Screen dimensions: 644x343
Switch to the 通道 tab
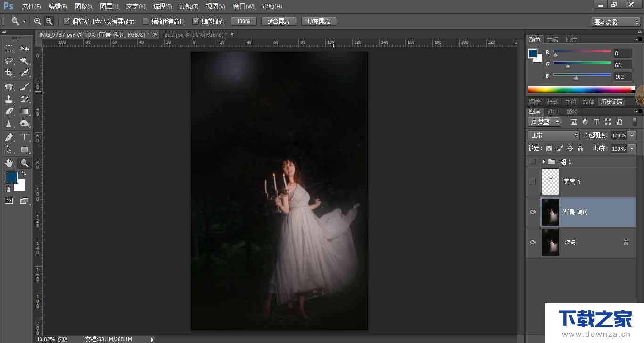coord(553,112)
